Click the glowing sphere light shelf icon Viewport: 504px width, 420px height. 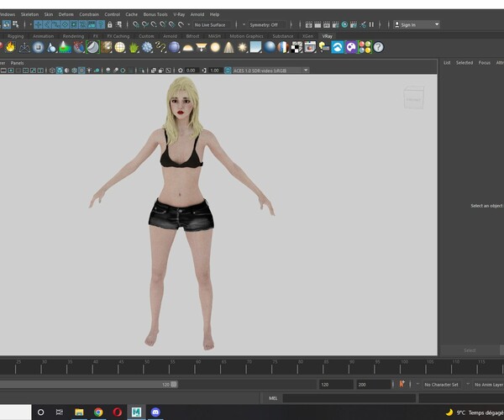coord(215,48)
